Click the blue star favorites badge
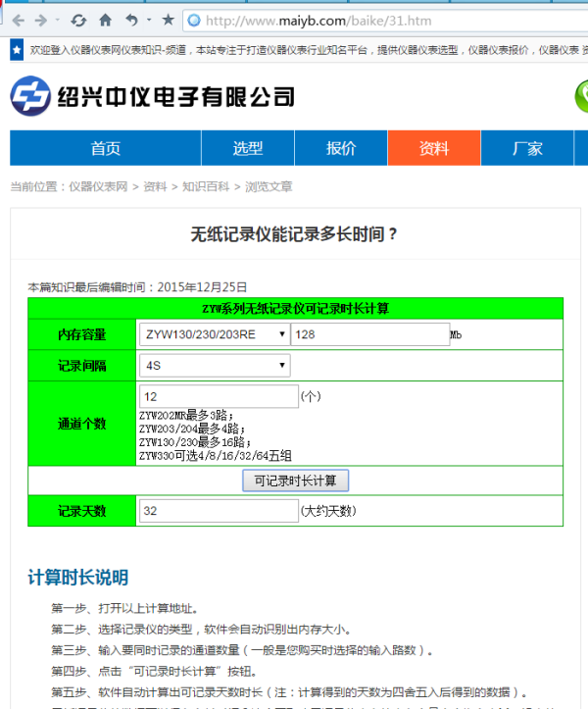Screen dimensions: 588x709 tap(17, 50)
